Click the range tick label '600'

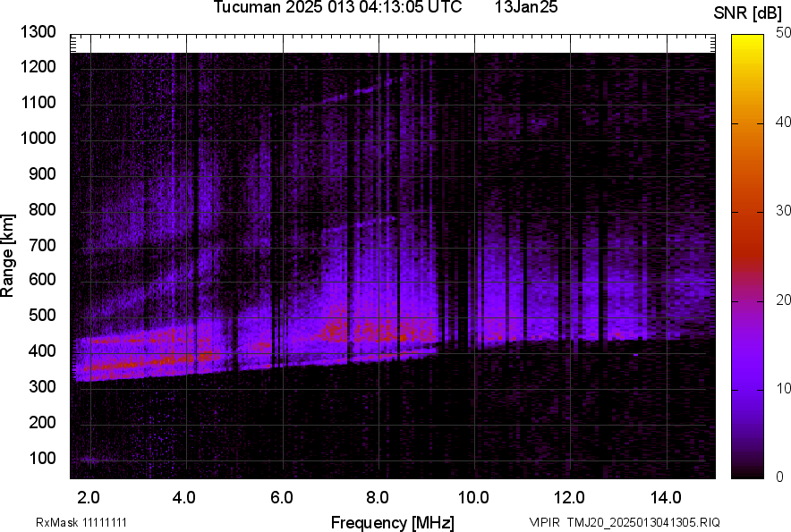(42, 279)
